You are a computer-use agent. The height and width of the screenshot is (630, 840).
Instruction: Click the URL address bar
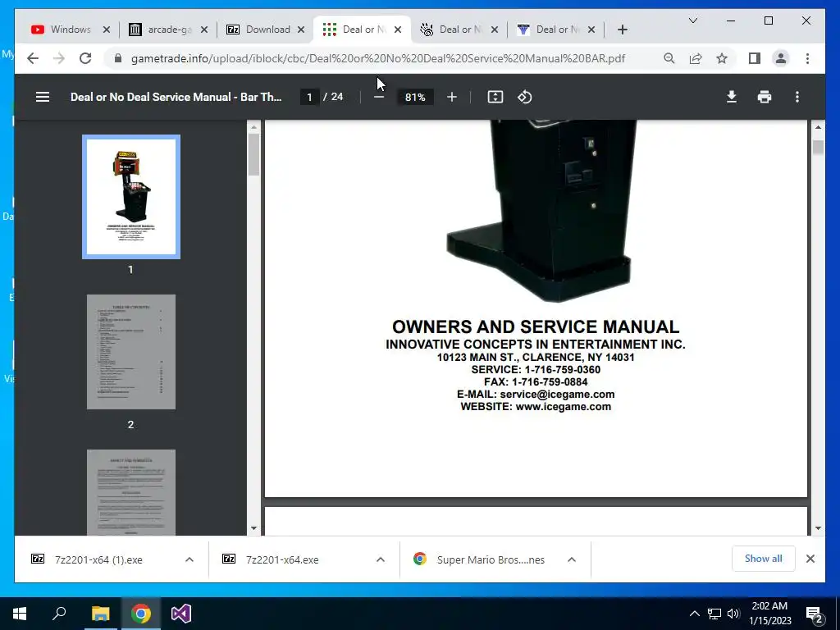coord(377,58)
